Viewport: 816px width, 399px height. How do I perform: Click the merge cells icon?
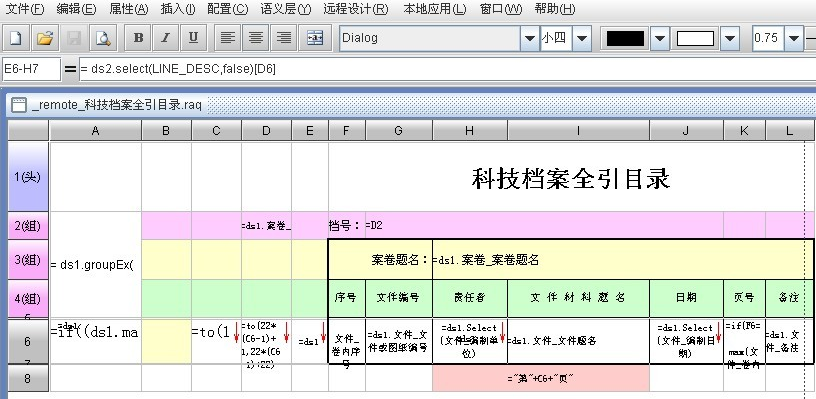click(315, 38)
